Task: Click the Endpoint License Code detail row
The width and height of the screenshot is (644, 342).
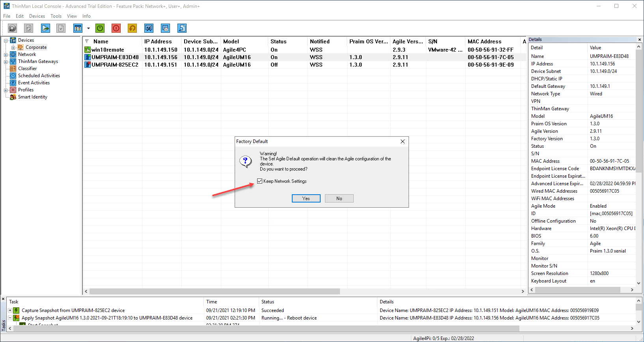Action: [x=582, y=169]
